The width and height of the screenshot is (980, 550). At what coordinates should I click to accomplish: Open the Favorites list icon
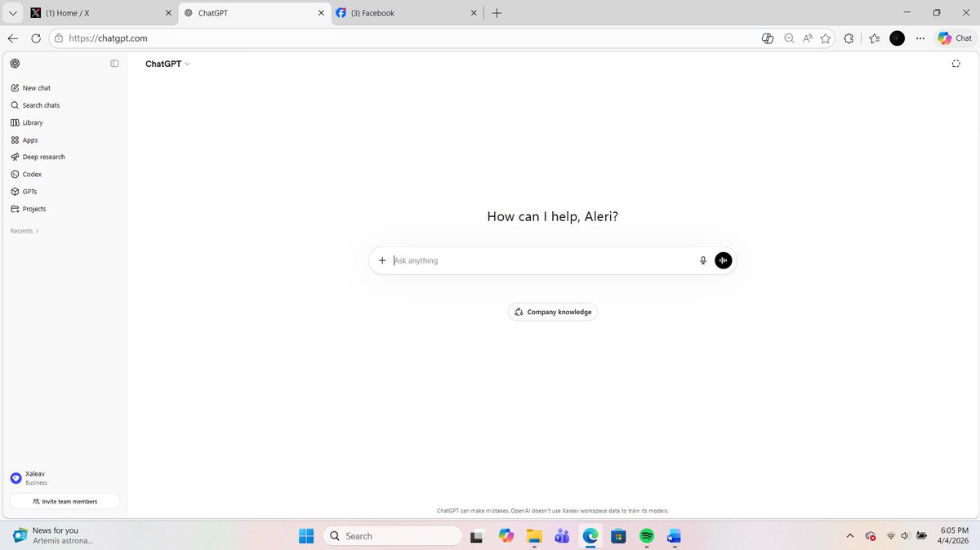pos(875,38)
